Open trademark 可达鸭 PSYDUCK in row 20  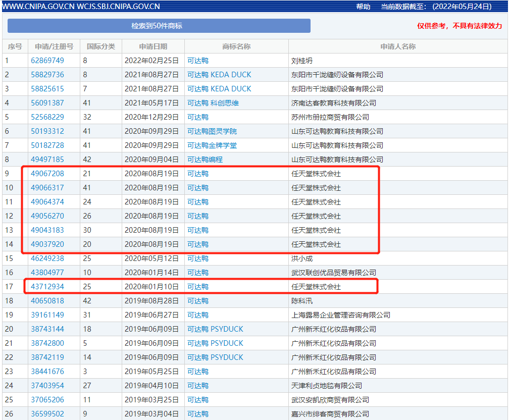(x=215, y=329)
